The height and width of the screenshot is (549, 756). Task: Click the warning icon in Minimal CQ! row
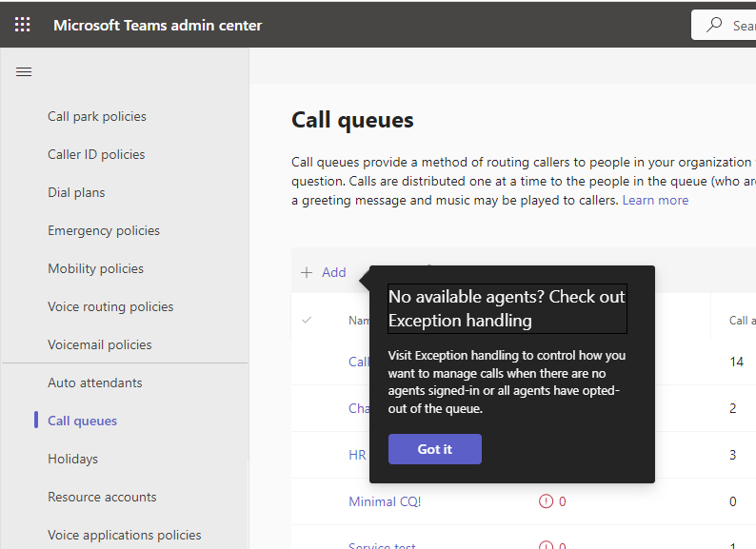click(x=546, y=501)
